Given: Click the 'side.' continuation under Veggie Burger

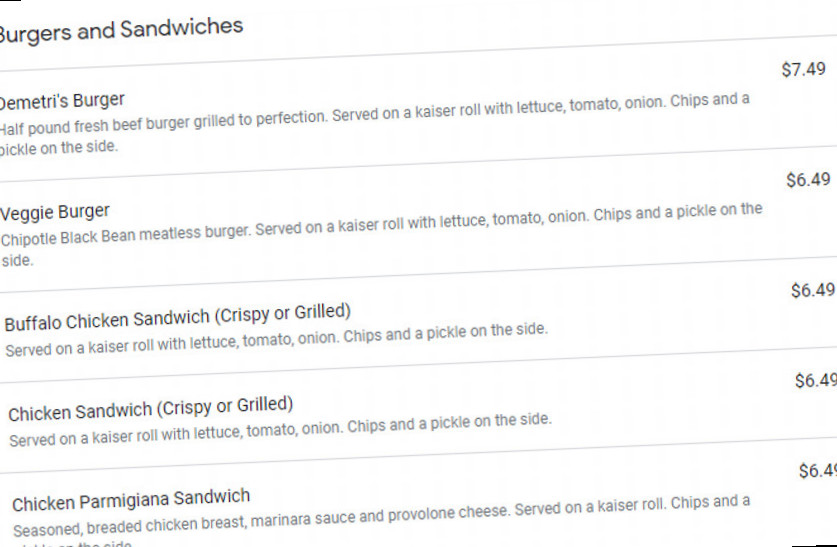Looking at the screenshot, I should [17, 261].
